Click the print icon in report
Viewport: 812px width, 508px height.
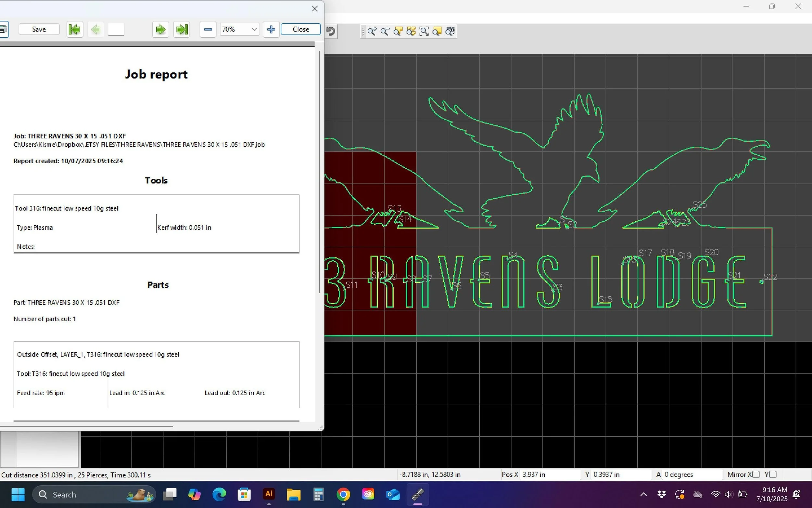pos(3,30)
